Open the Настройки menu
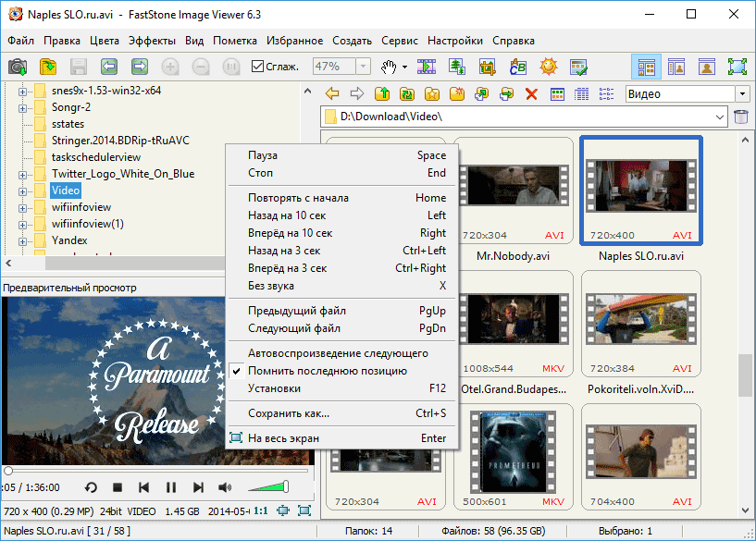This screenshot has width=756, height=541. pyautogui.click(x=455, y=41)
